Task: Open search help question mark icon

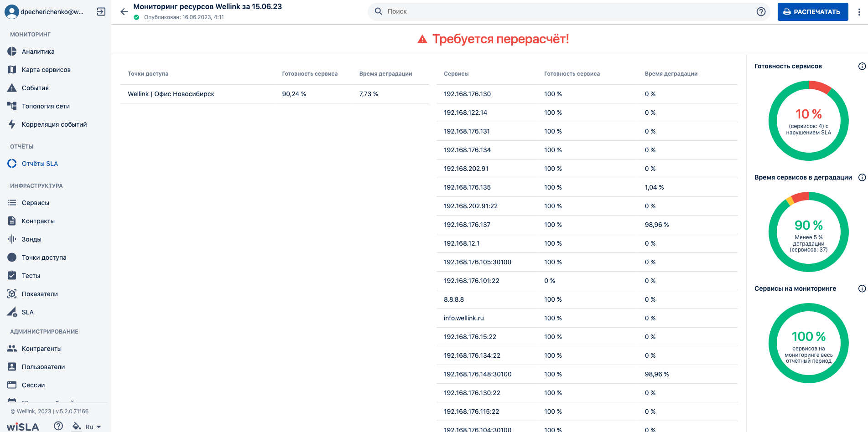Action: [x=761, y=11]
